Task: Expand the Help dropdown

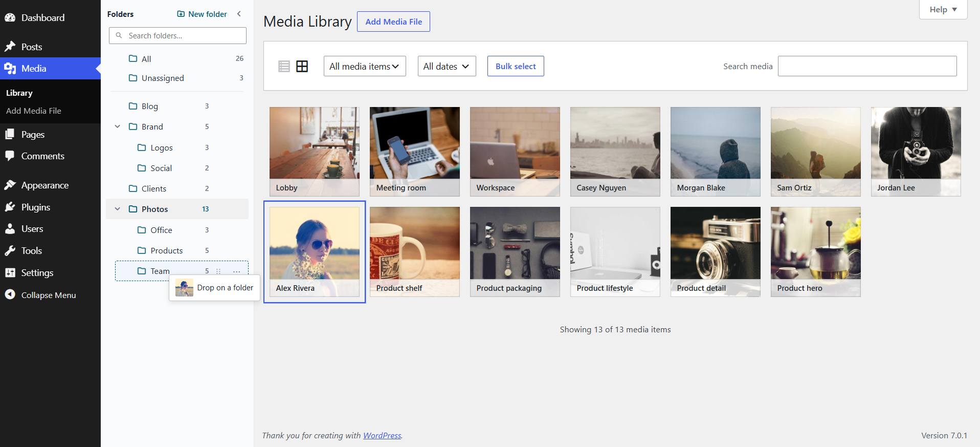Action: coord(943,9)
